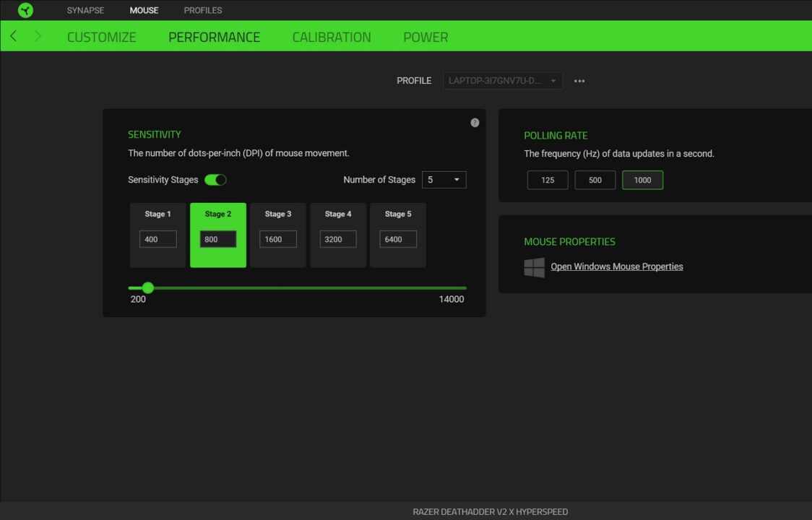
Task: Switch to the CALIBRATION tab
Action: pos(332,37)
